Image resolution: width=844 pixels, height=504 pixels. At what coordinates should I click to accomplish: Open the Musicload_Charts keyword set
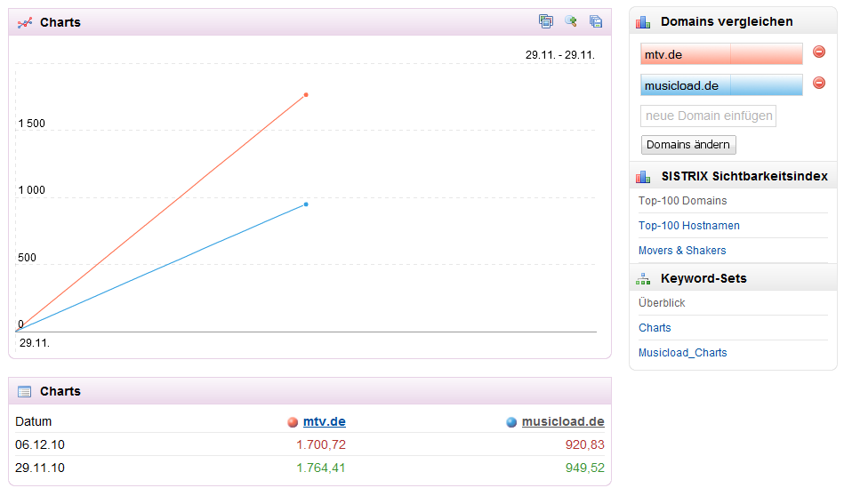tap(682, 352)
